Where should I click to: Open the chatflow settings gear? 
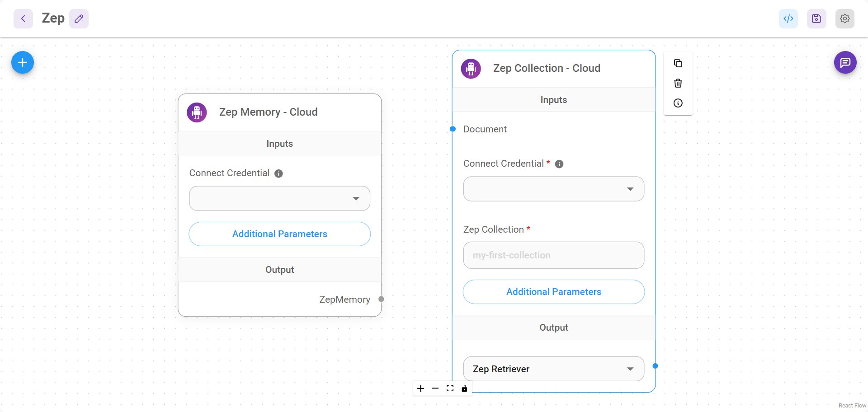(x=845, y=19)
